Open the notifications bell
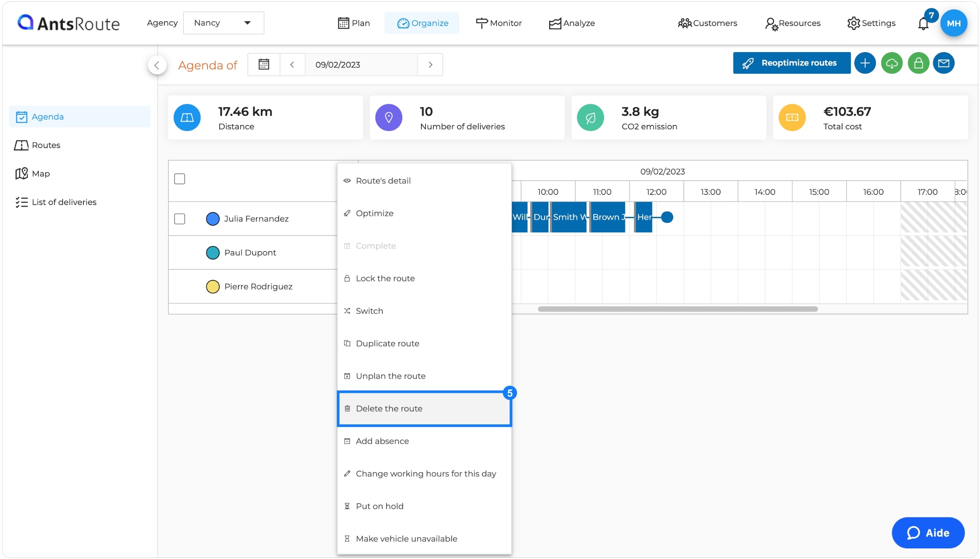980x559 pixels. tap(923, 23)
